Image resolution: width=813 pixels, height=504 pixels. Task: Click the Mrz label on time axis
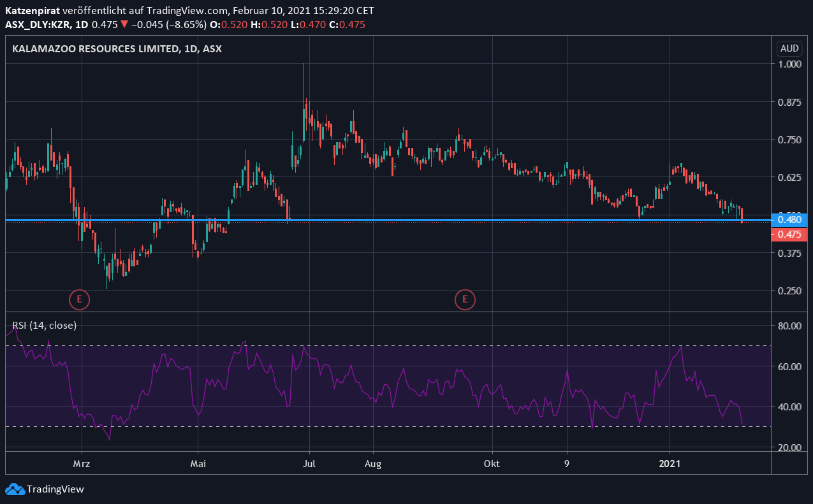pyautogui.click(x=82, y=464)
